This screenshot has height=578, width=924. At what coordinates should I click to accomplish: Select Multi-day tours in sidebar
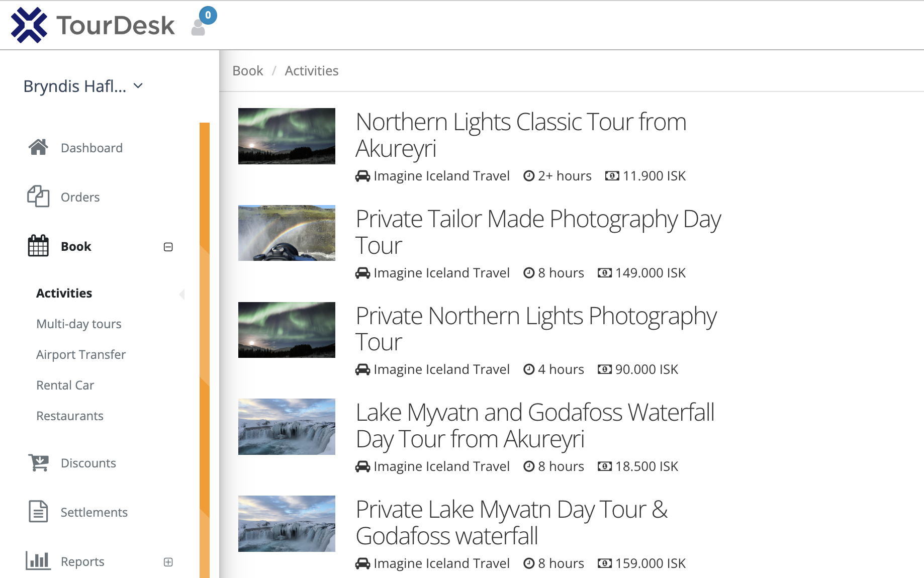pos(79,324)
